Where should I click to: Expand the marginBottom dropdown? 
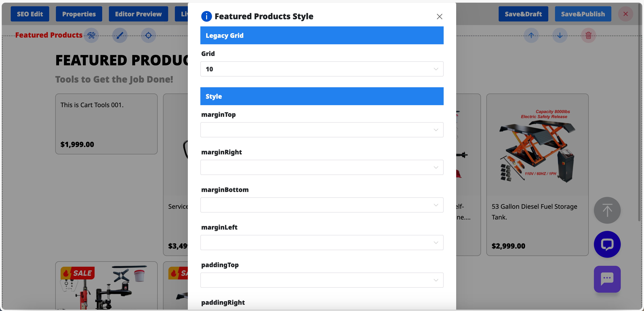pyautogui.click(x=322, y=205)
